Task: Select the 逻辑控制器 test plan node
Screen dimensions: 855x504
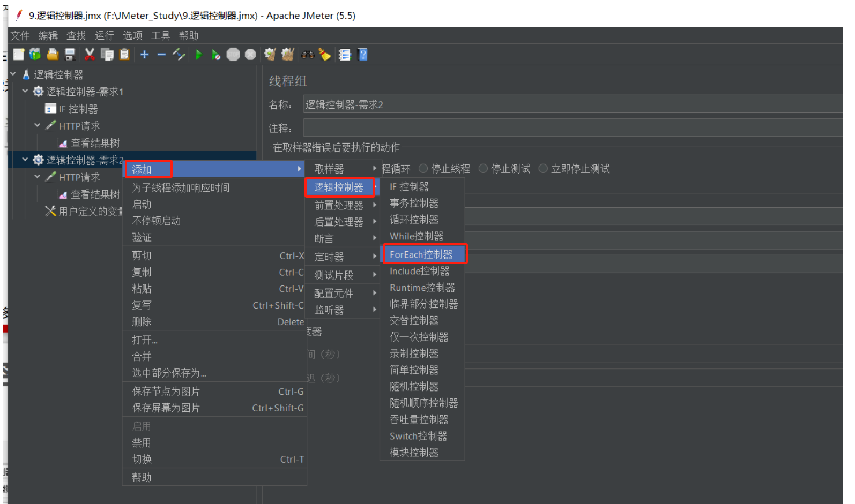Action: point(58,74)
